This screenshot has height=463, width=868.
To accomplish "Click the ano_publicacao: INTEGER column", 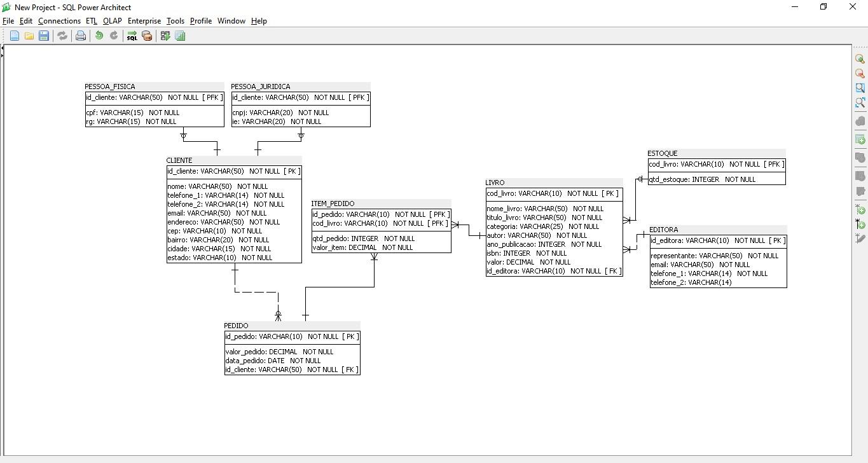I will click(544, 244).
